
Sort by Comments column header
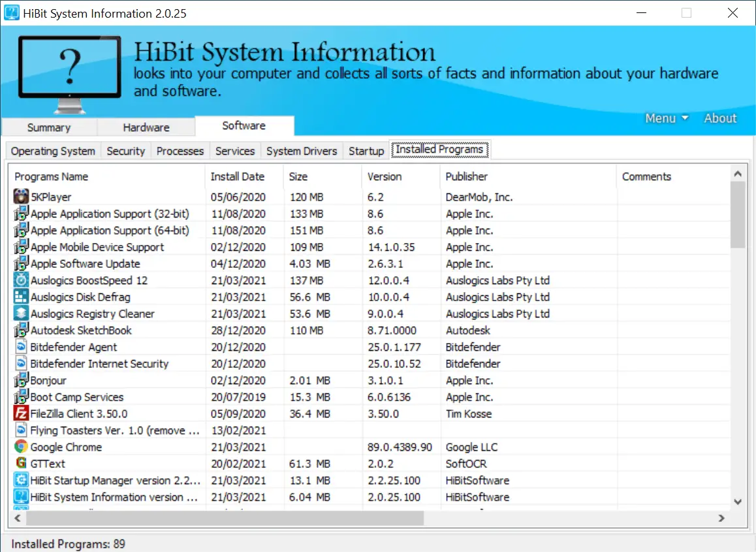(673, 176)
